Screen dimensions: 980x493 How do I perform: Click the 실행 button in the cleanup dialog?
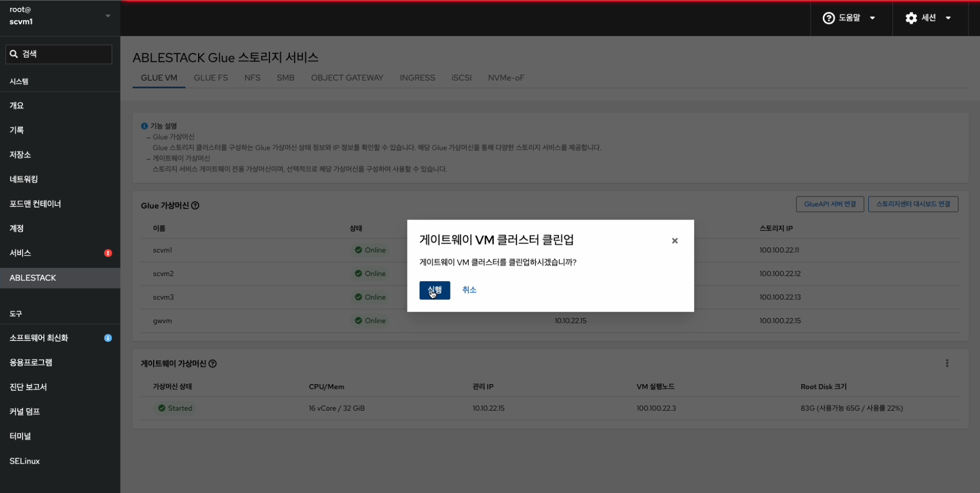coord(435,290)
